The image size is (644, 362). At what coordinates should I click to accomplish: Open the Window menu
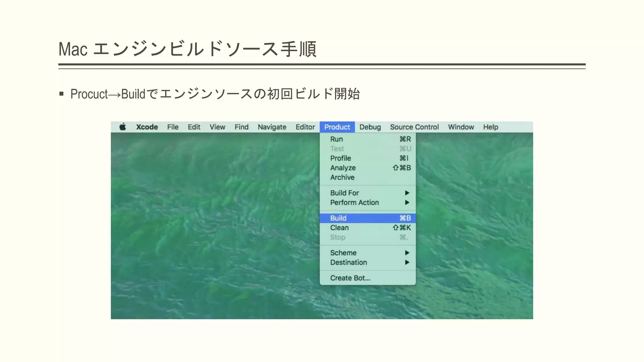[461, 127]
